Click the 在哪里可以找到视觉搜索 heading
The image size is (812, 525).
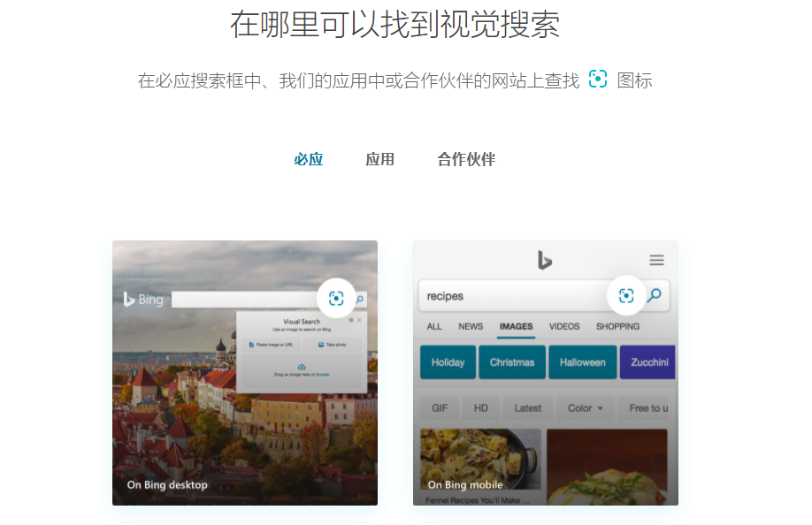click(x=395, y=25)
